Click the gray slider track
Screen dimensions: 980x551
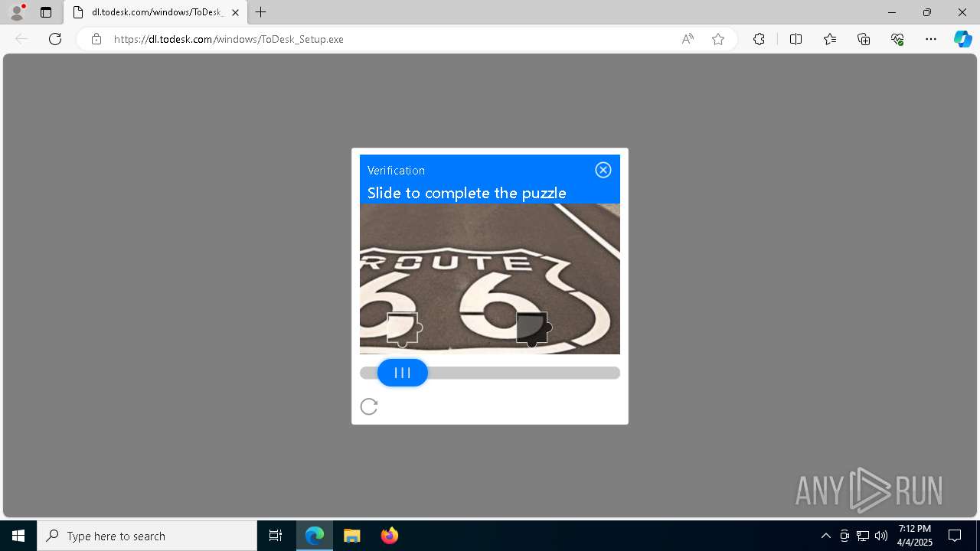pyautogui.click(x=490, y=373)
